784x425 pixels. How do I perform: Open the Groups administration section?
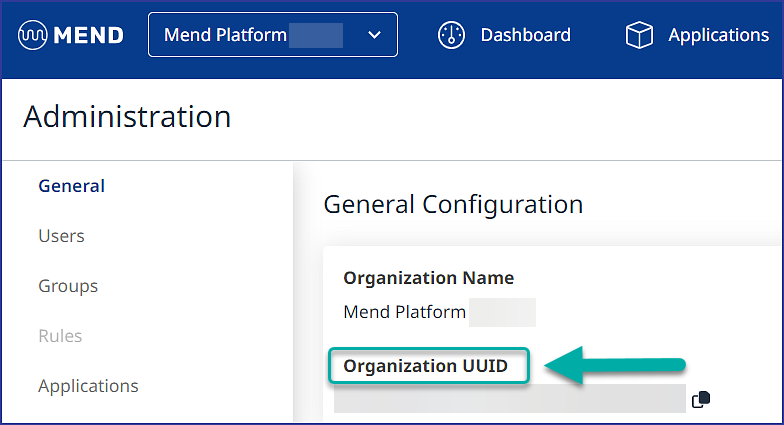pos(68,286)
